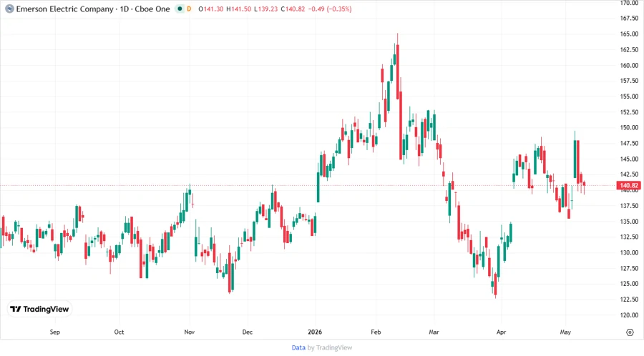
Task: Click the Emerson Electric Company symbol title
Action: (x=65, y=9)
